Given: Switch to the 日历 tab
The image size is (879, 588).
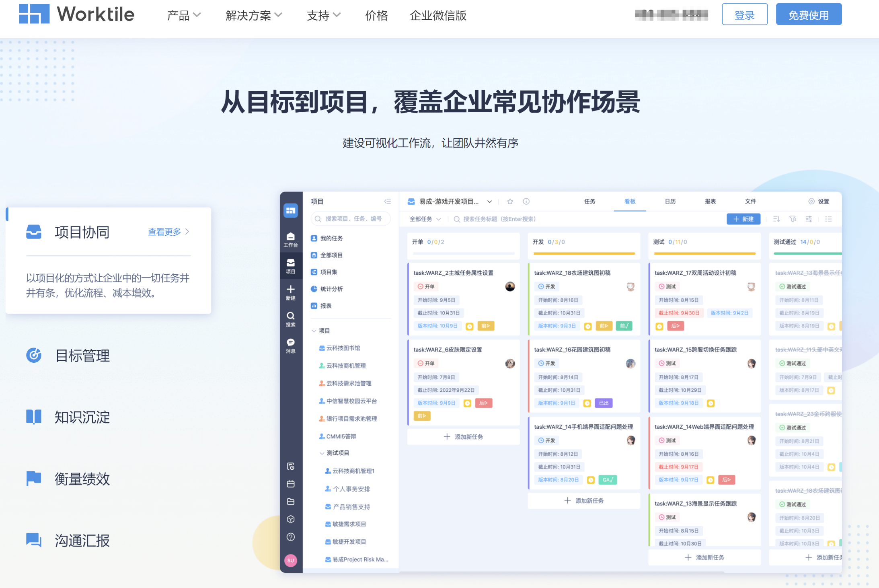Looking at the screenshot, I should [670, 201].
